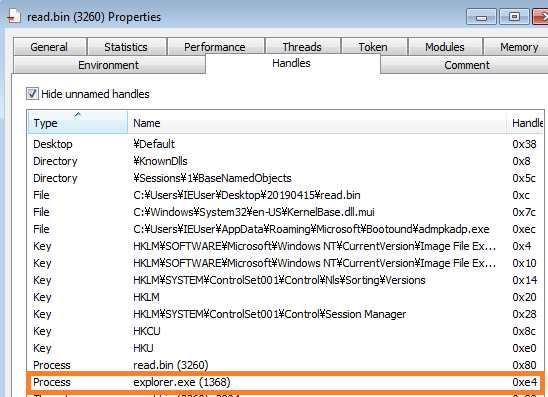Select the Token tab
This screenshot has height=397, width=548.
point(373,47)
